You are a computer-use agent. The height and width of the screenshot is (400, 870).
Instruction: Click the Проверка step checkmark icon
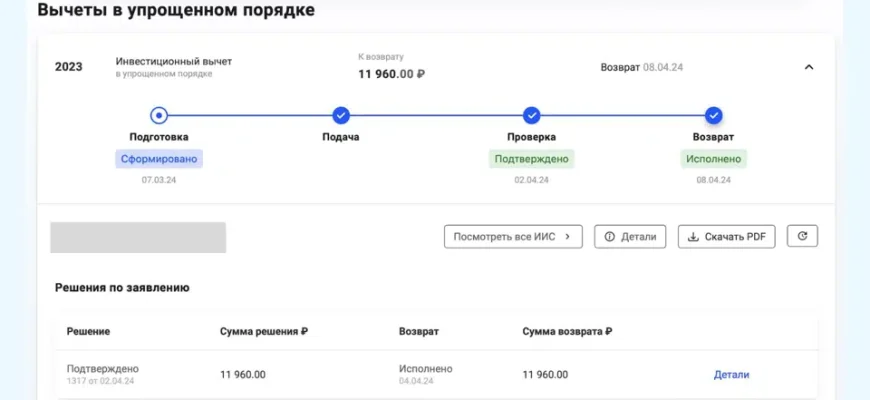pyautogui.click(x=532, y=115)
